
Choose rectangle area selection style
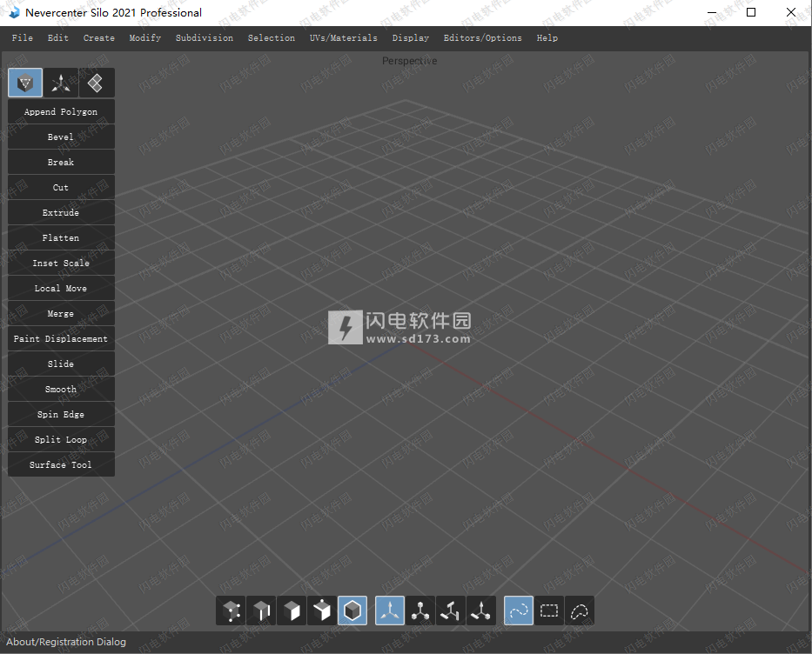(x=549, y=611)
